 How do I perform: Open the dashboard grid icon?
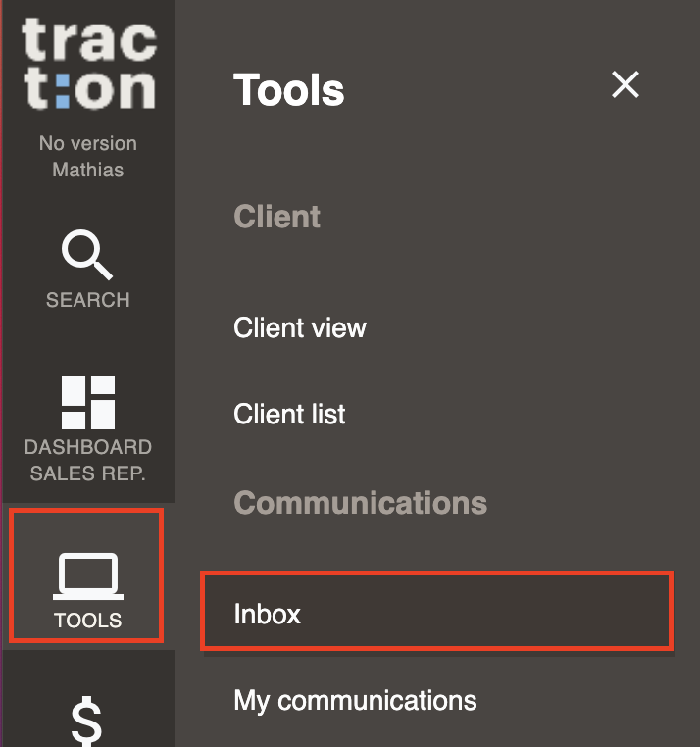(x=88, y=403)
